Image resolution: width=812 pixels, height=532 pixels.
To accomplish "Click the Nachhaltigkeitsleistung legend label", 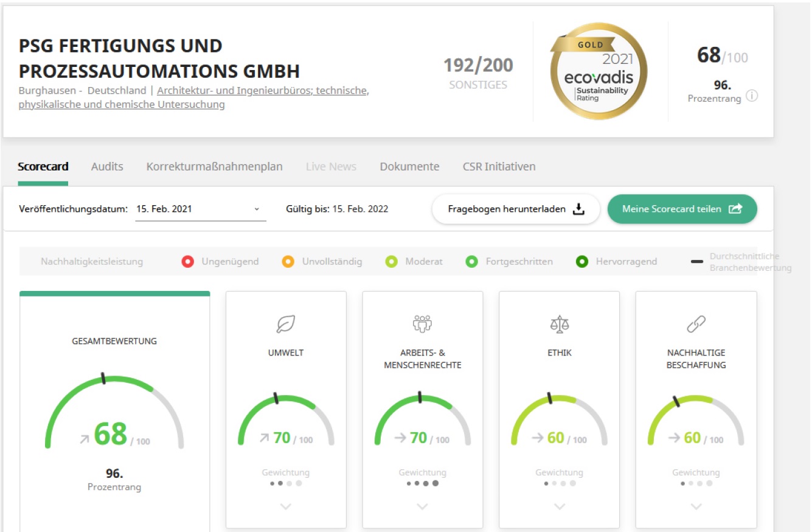I will point(92,262).
